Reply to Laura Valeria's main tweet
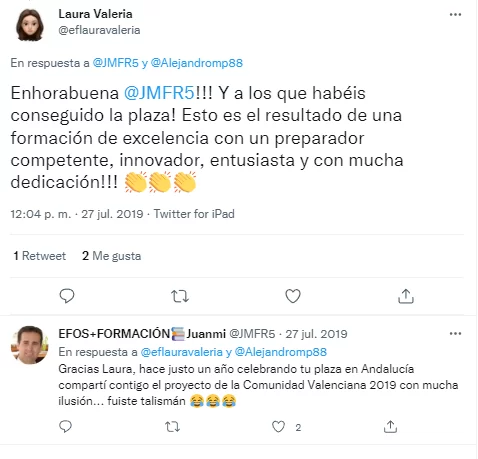 [x=67, y=296]
